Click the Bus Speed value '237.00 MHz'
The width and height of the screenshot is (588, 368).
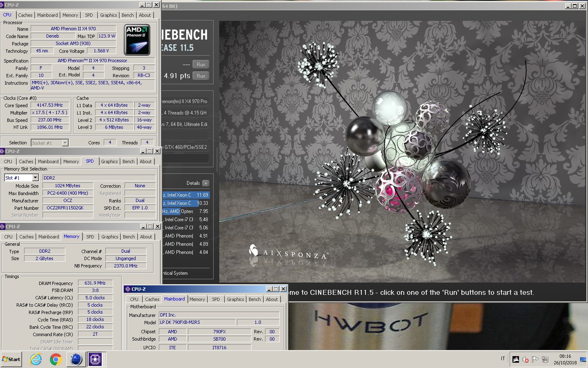point(50,120)
